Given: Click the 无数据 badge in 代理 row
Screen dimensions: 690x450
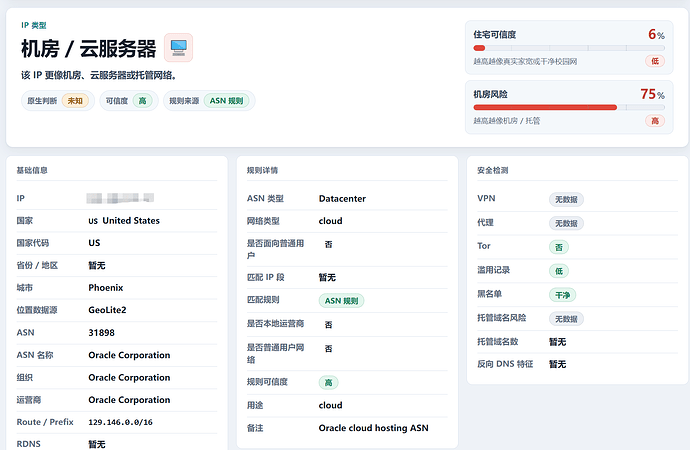Looking at the screenshot, I should click(x=566, y=223).
